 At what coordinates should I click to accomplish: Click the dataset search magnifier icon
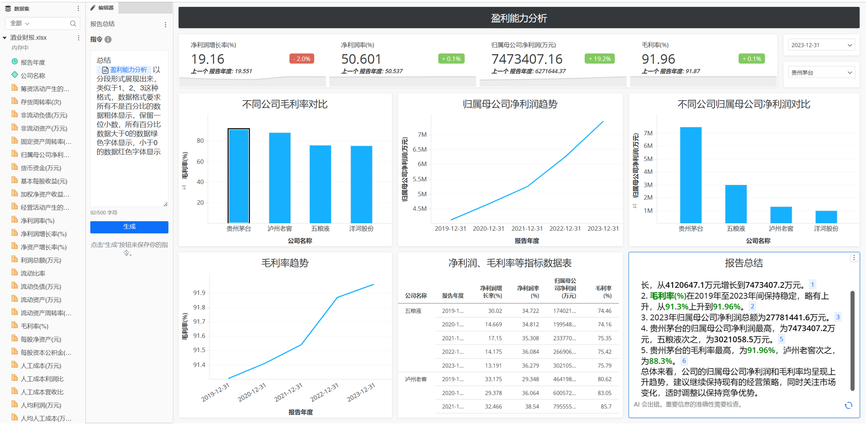[x=73, y=24]
